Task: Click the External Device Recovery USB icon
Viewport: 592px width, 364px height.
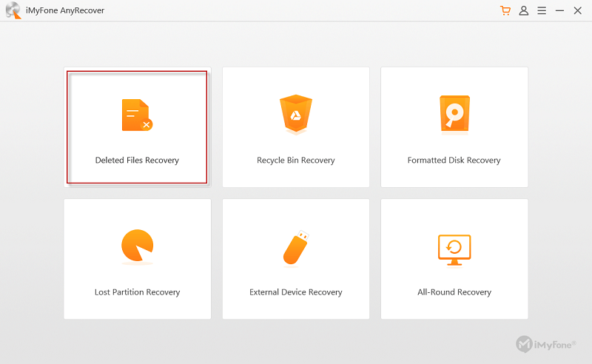Action: [x=295, y=247]
